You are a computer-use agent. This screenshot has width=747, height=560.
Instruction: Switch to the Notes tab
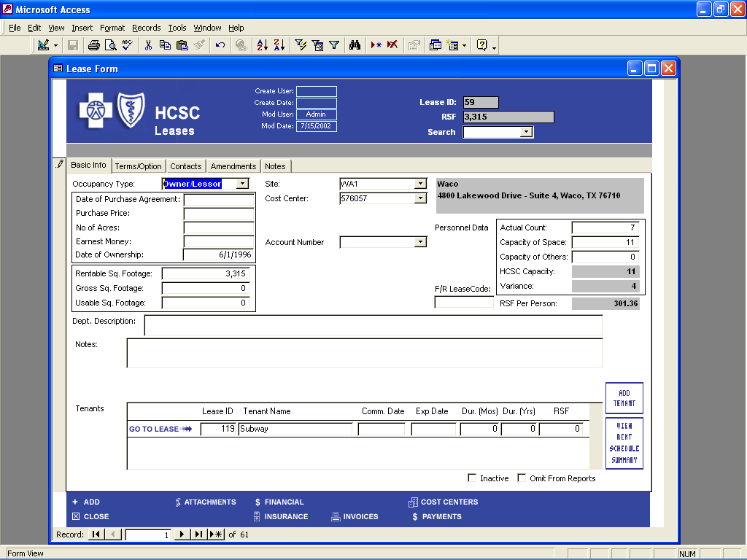click(275, 166)
